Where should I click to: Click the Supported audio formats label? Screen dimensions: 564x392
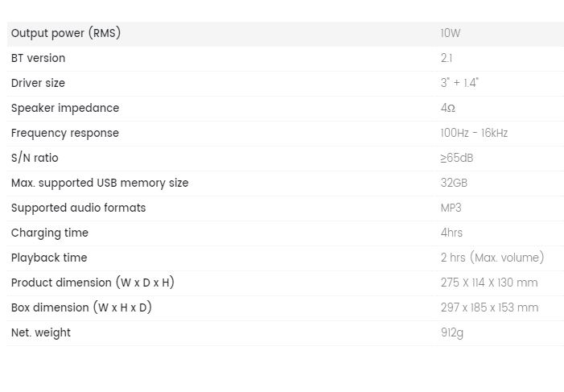pyautogui.click(x=78, y=208)
